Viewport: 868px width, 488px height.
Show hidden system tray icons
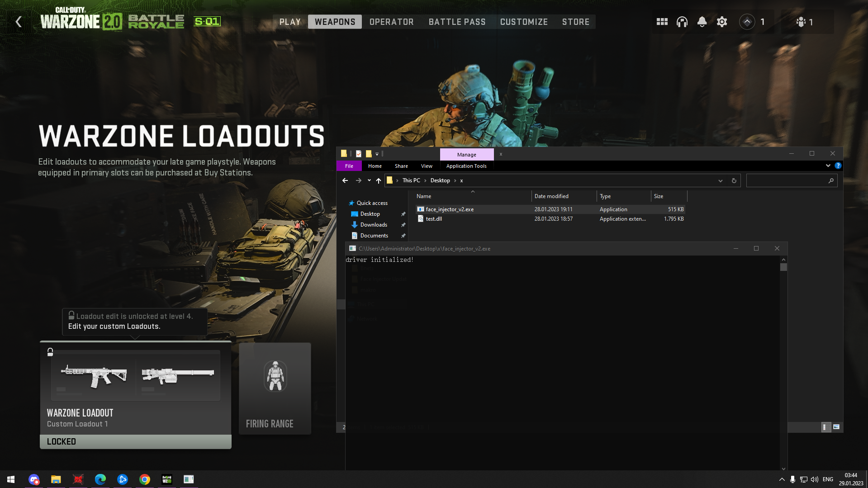click(782, 479)
